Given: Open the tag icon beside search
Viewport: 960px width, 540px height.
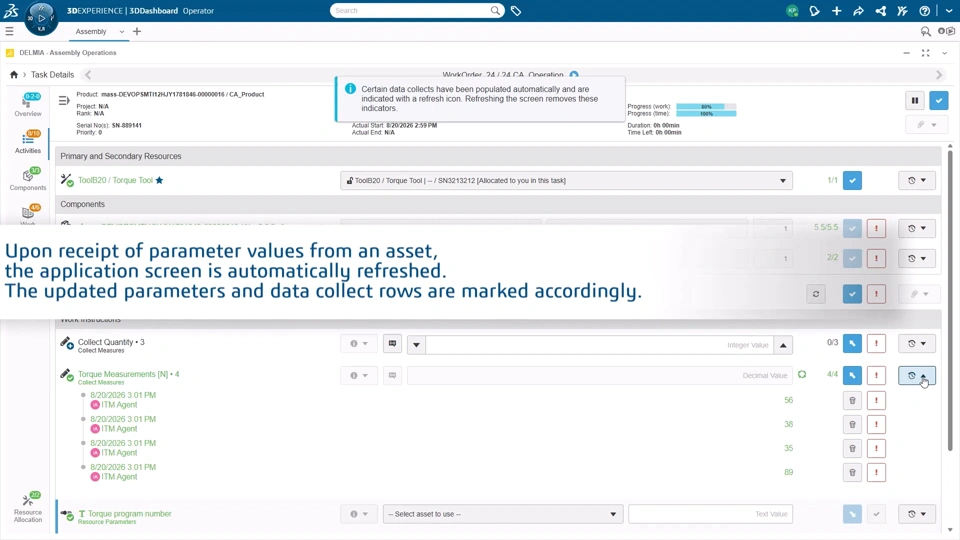Looking at the screenshot, I should [516, 11].
